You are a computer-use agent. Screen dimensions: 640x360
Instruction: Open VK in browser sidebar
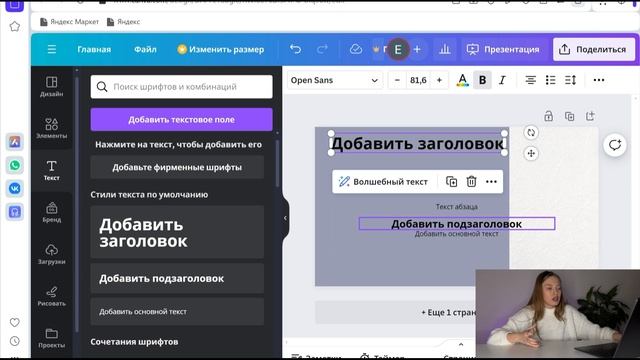[x=15, y=188]
